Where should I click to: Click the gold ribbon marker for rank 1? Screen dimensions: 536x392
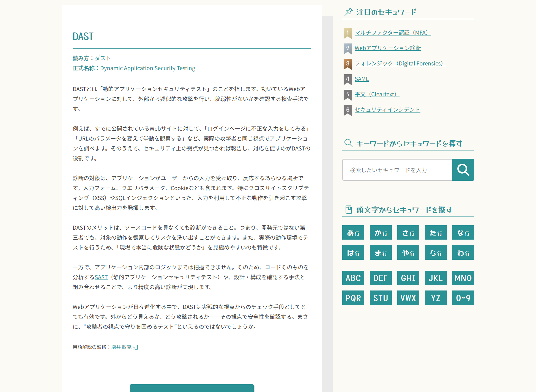coord(347,33)
